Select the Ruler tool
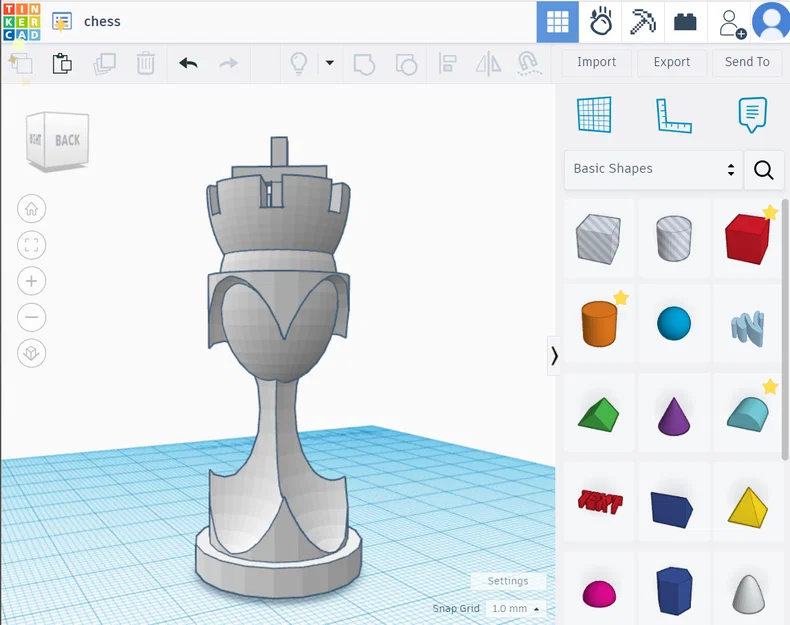This screenshot has width=790, height=625. coord(674,115)
